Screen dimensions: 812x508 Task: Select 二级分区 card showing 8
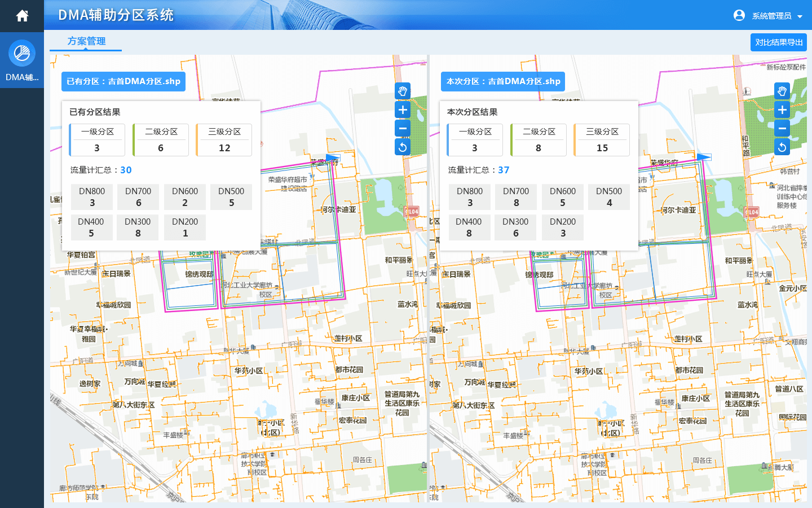pos(539,140)
